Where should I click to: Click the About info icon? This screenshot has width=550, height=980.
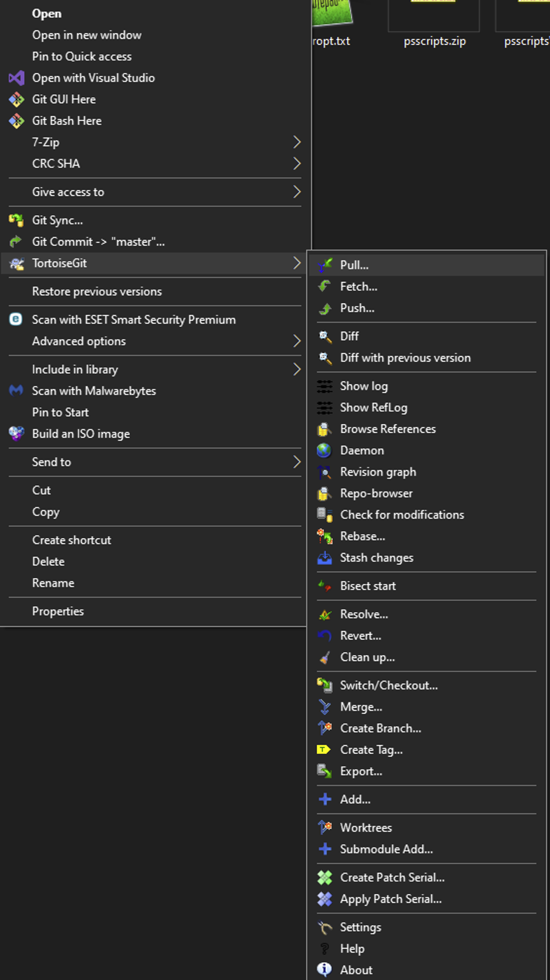tap(324, 970)
